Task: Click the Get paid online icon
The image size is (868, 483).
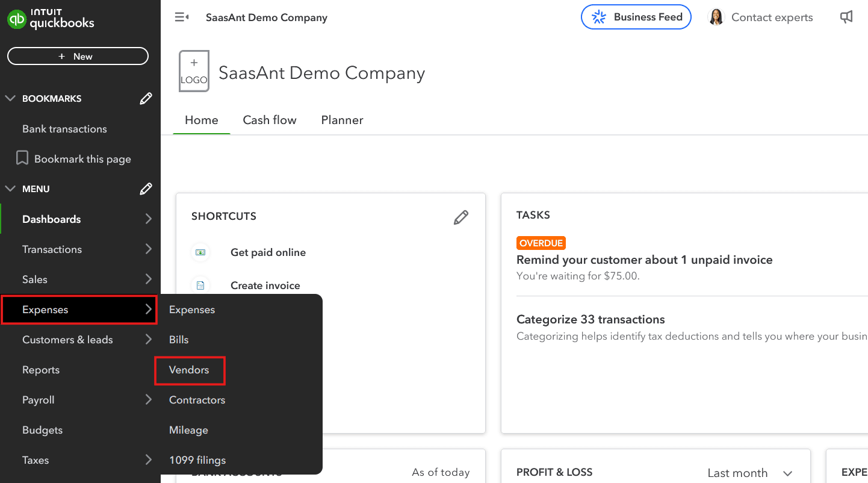Action: pyautogui.click(x=200, y=252)
